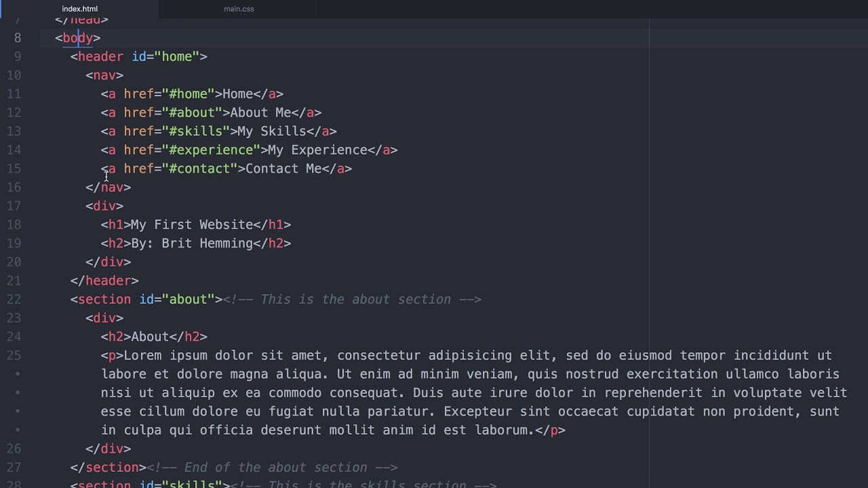Image resolution: width=868 pixels, height=488 pixels.
Task: Place cursor in the opening body tag
Action: point(78,38)
